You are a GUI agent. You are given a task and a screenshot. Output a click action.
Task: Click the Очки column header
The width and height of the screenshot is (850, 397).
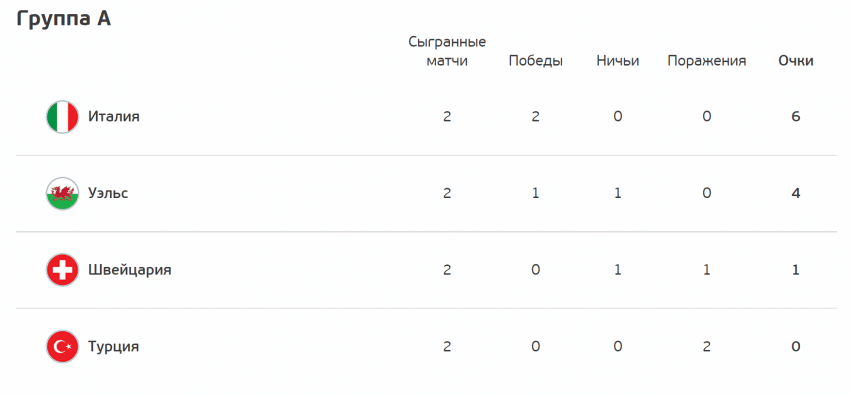click(x=796, y=61)
